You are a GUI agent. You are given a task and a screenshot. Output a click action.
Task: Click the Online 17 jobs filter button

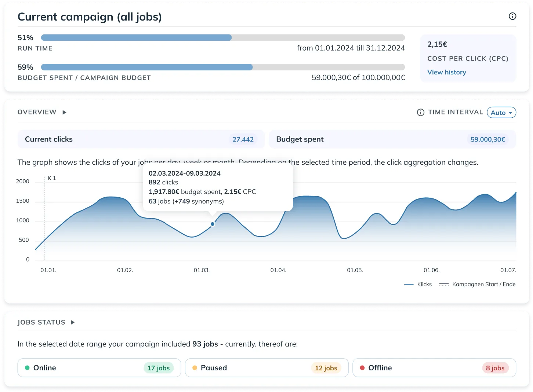99,368
